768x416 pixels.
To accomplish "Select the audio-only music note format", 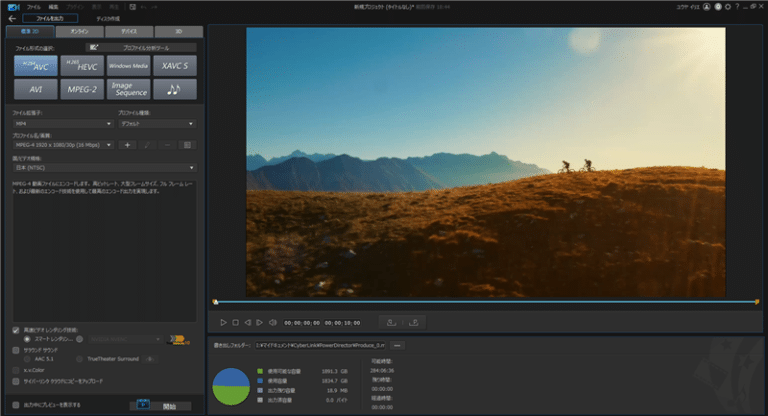I will tap(175, 89).
